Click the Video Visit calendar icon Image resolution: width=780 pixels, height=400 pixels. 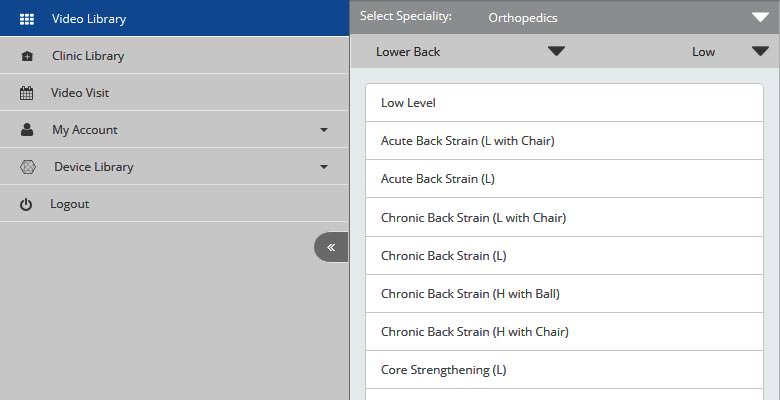coord(26,93)
